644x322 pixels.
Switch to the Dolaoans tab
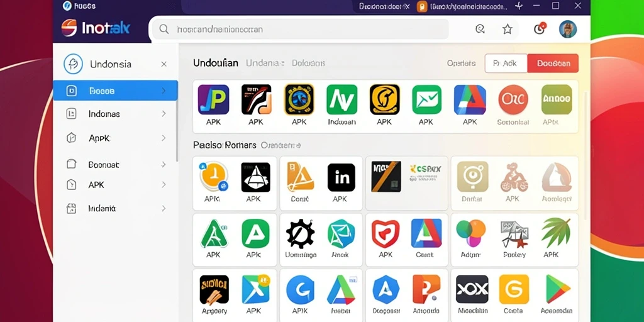[308, 64]
